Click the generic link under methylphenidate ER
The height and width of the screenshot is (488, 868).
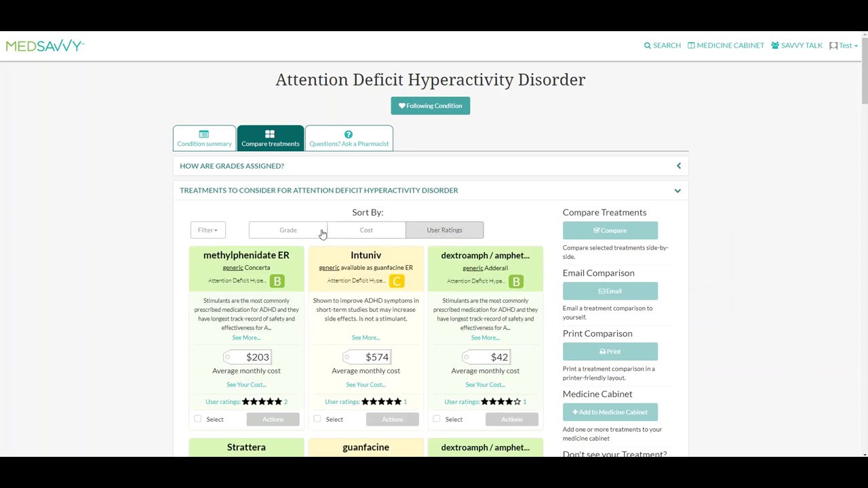pyautogui.click(x=233, y=268)
